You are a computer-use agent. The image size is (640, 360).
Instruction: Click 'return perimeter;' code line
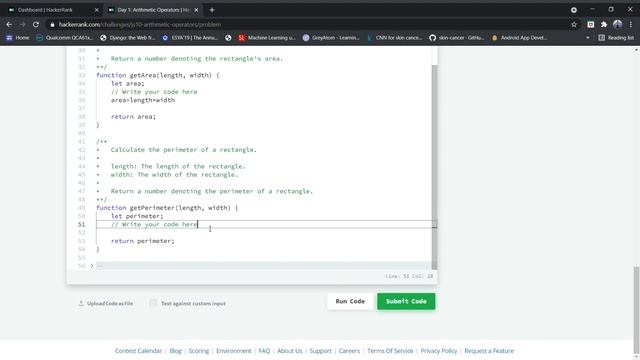[x=142, y=241]
